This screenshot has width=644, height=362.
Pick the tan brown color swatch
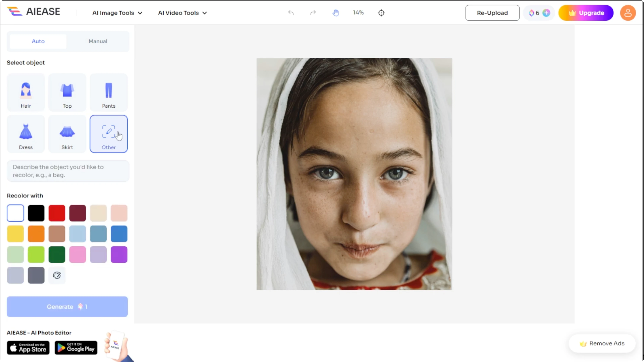tap(57, 234)
